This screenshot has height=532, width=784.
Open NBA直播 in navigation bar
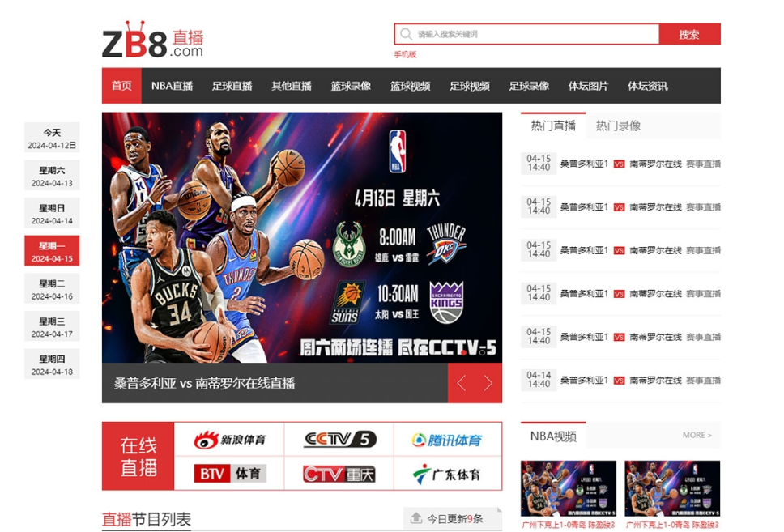(x=172, y=86)
